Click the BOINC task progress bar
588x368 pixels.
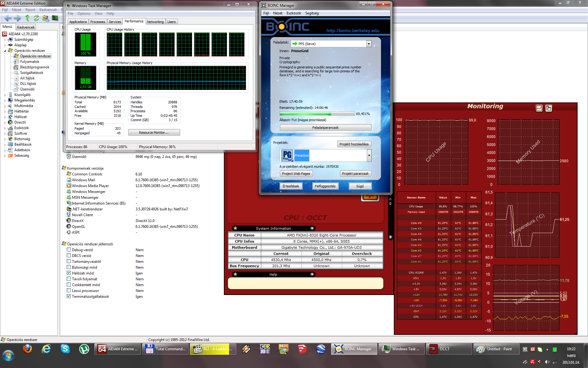tap(317, 114)
